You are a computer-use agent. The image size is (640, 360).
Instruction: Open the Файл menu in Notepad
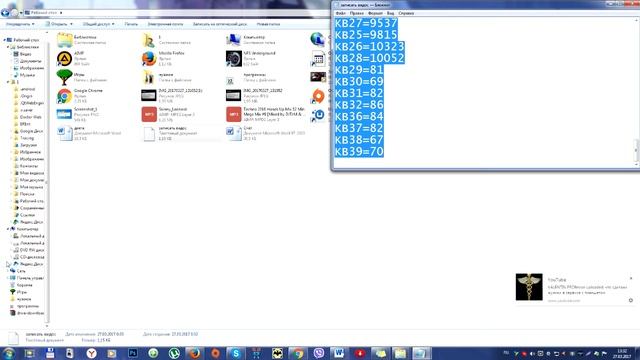click(340, 13)
